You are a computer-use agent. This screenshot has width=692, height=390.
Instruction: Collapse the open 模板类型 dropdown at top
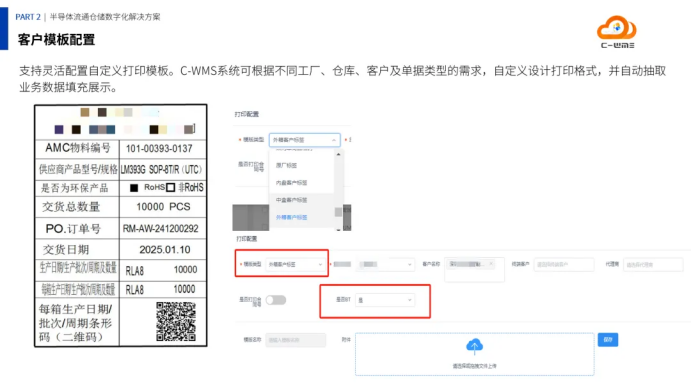click(305, 140)
